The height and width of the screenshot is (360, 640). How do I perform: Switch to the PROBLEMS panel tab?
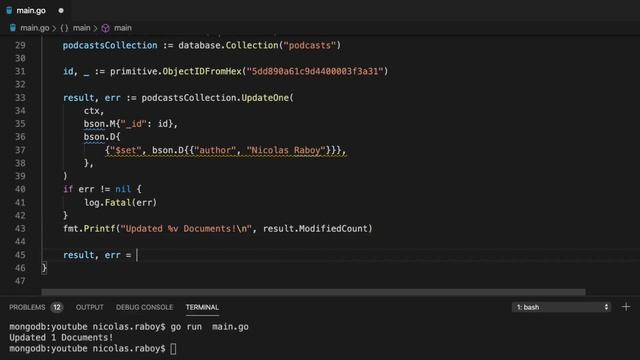click(x=27, y=307)
